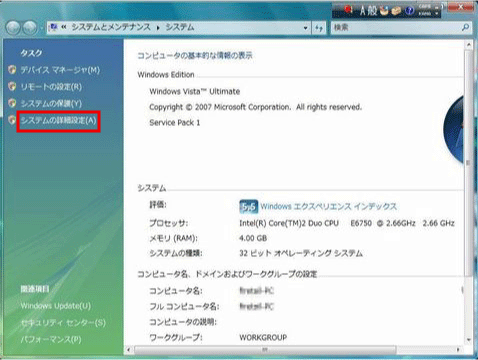Click the Control Panel icon in address bar
Screen dimensions: 478x360
tap(53, 27)
